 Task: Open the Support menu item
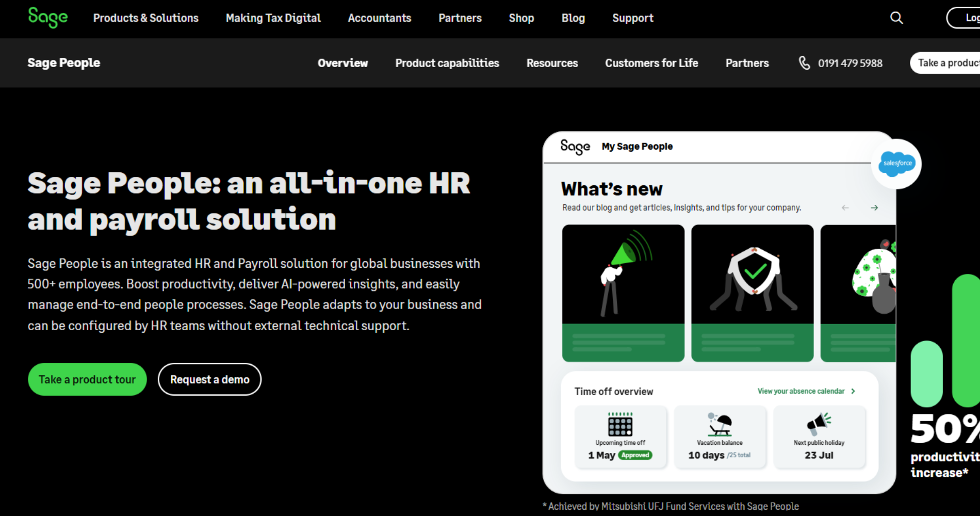(x=633, y=18)
